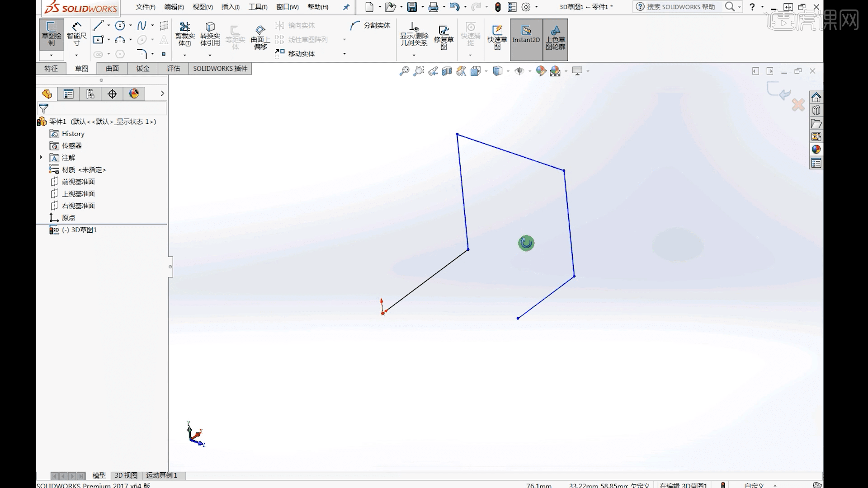Click the Edit Appearance color ball icon
Image resolution: width=868 pixels, height=488 pixels.
pyautogui.click(x=541, y=71)
